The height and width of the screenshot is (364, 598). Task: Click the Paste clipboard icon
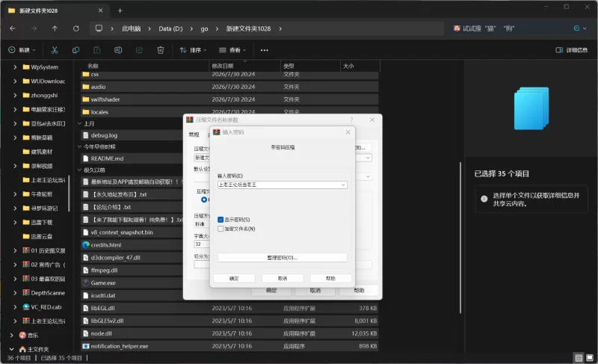pyautogui.click(x=97, y=50)
